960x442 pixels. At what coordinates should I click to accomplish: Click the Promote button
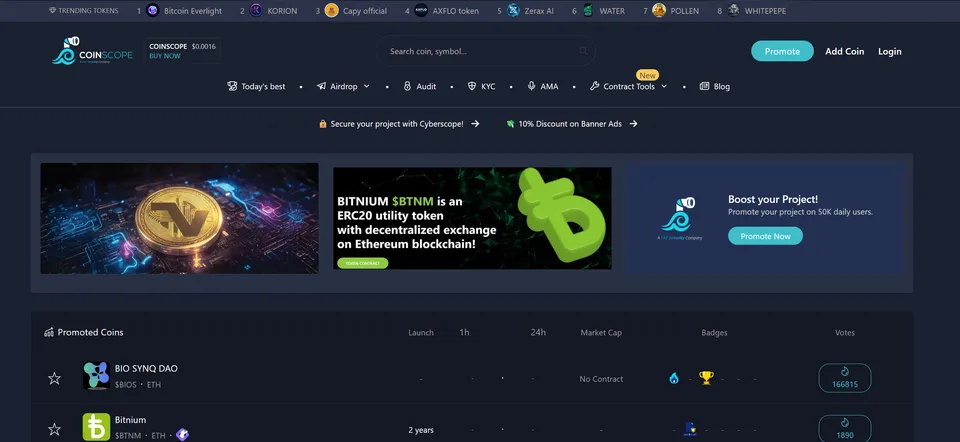pos(782,51)
